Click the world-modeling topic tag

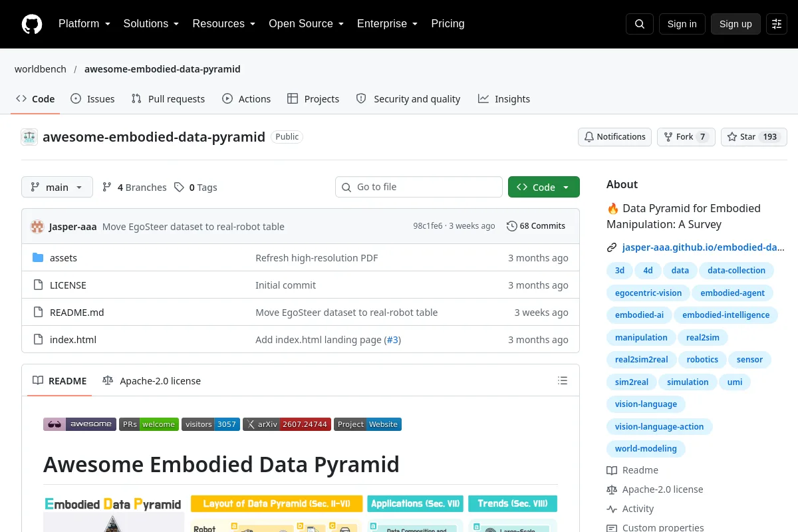(x=646, y=449)
